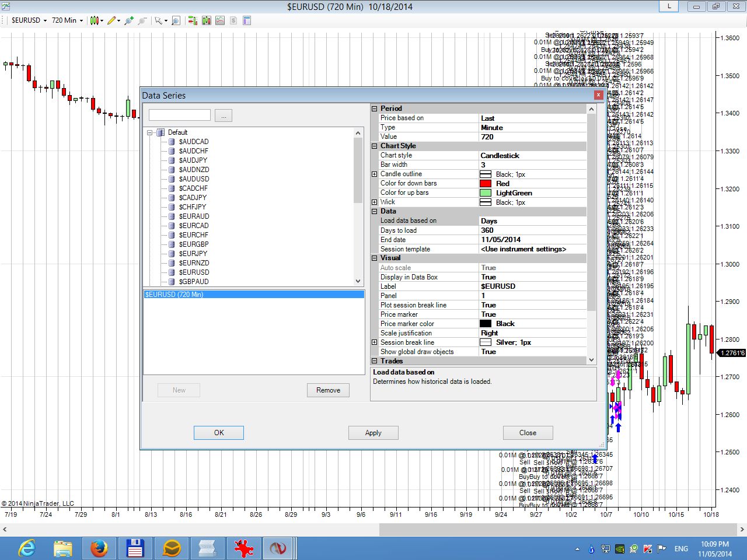This screenshot has height=560, width=747.
Task: Collapse the Visual property section
Action: tap(374, 258)
